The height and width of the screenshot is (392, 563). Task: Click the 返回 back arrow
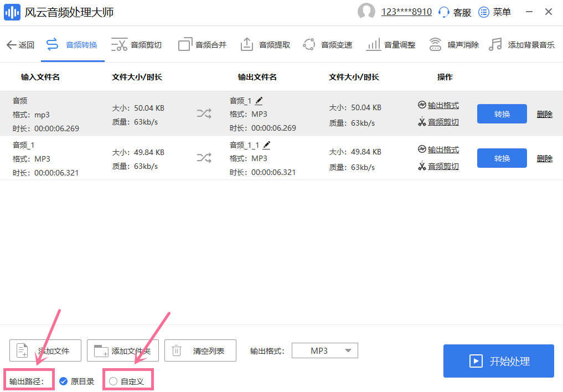pyautogui.click(x=20, y=45)
